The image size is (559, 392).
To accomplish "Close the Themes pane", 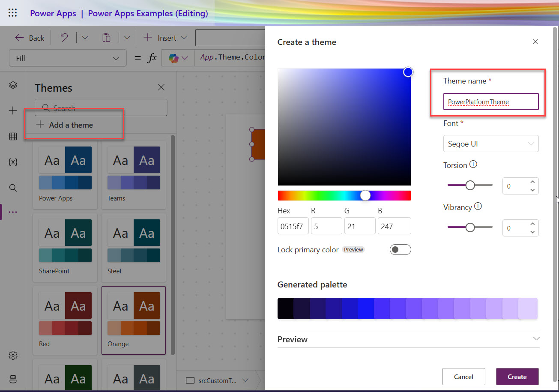I will pos(161,87).
